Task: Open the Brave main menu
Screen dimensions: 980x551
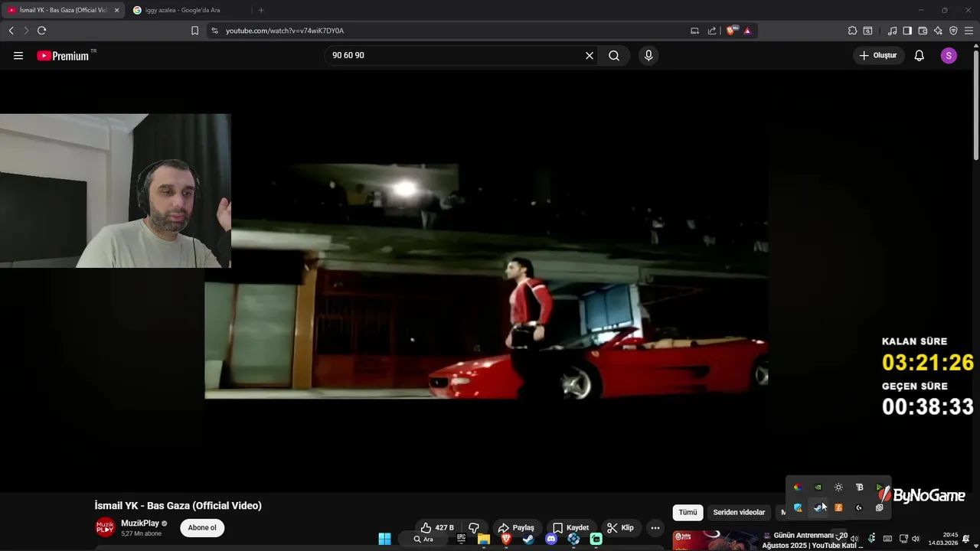Action: tap(969, 31)
